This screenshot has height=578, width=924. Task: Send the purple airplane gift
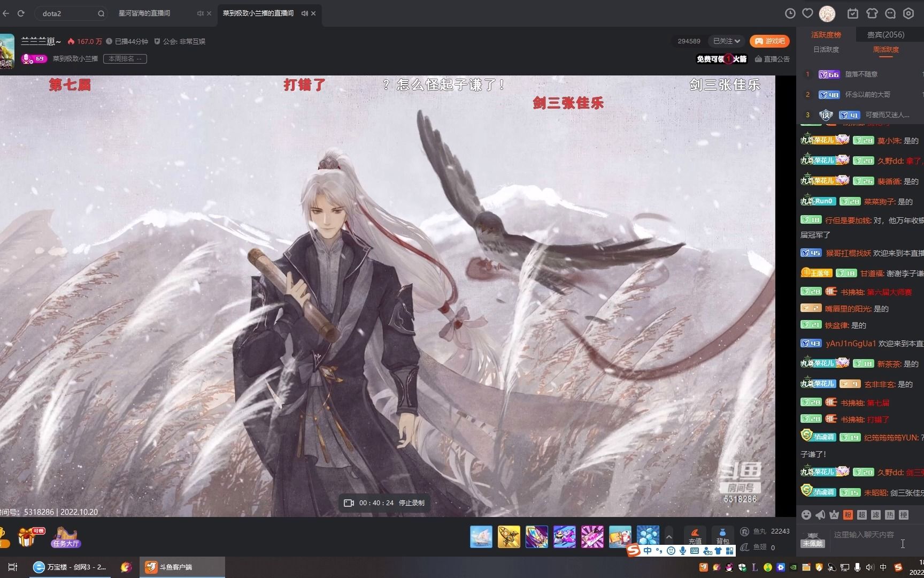(x=565, y=537)
